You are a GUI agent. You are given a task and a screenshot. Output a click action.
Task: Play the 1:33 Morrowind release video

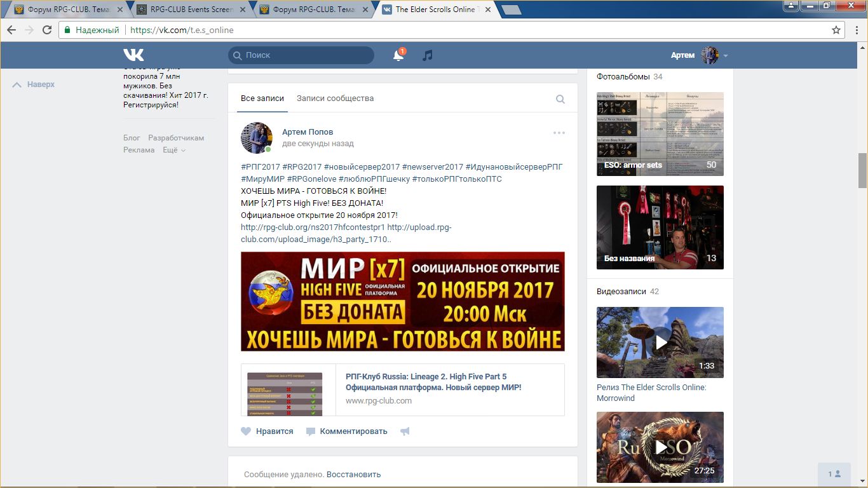pos(660,342)
